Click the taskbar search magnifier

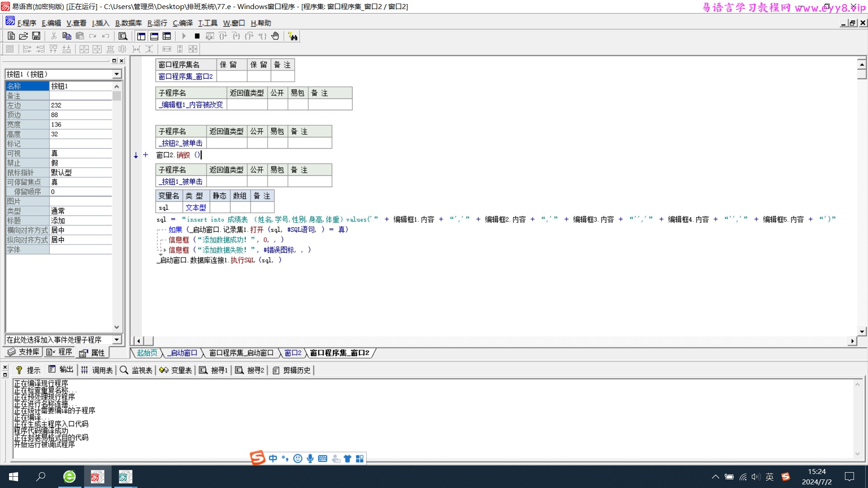41,477
